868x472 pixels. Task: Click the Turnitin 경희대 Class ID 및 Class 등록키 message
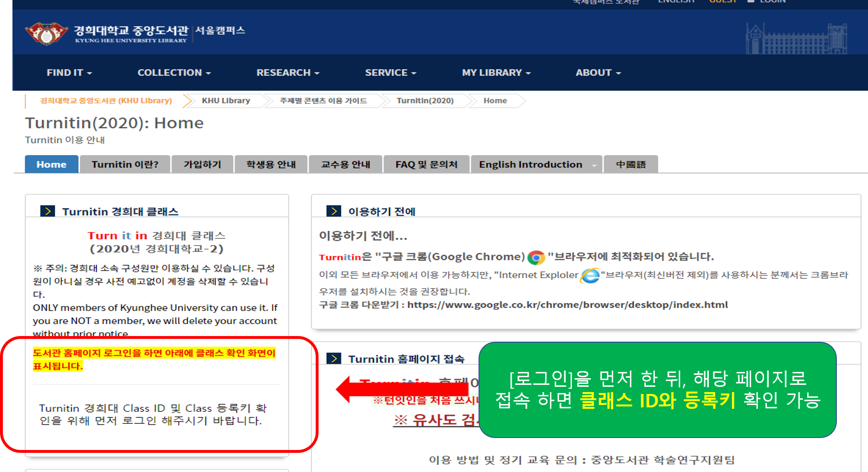pyautogui.click(x=153, y=415)
